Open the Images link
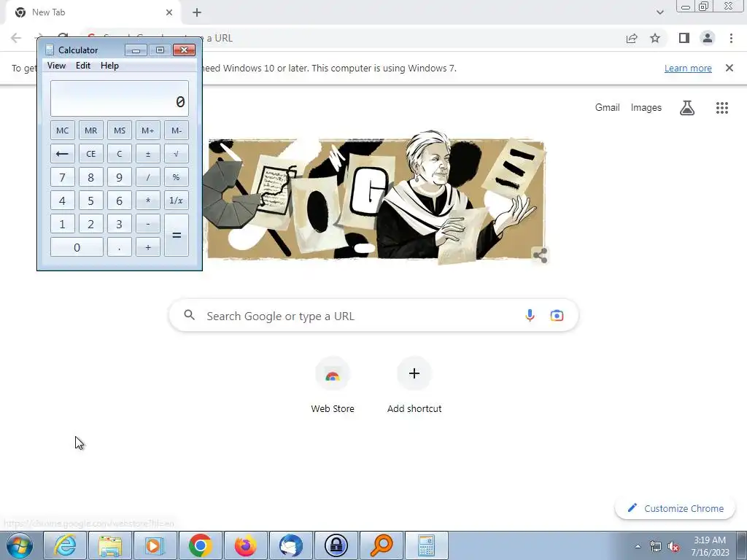 pos(646,108)
